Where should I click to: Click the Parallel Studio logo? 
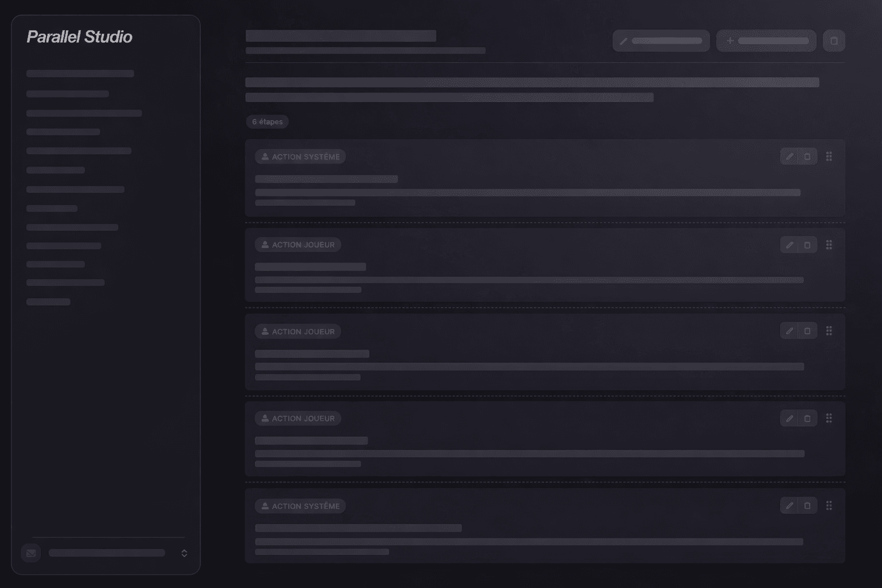point(79,37)
